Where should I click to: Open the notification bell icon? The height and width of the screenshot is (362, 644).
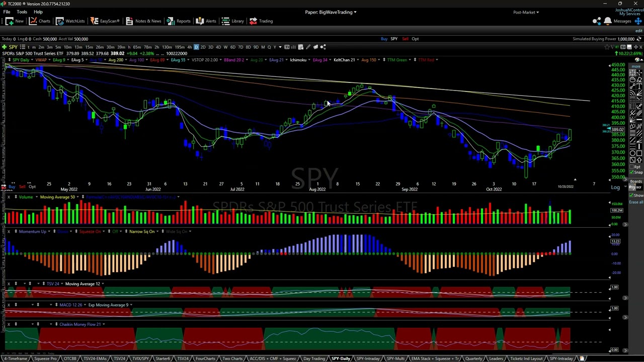coord(608,21)
